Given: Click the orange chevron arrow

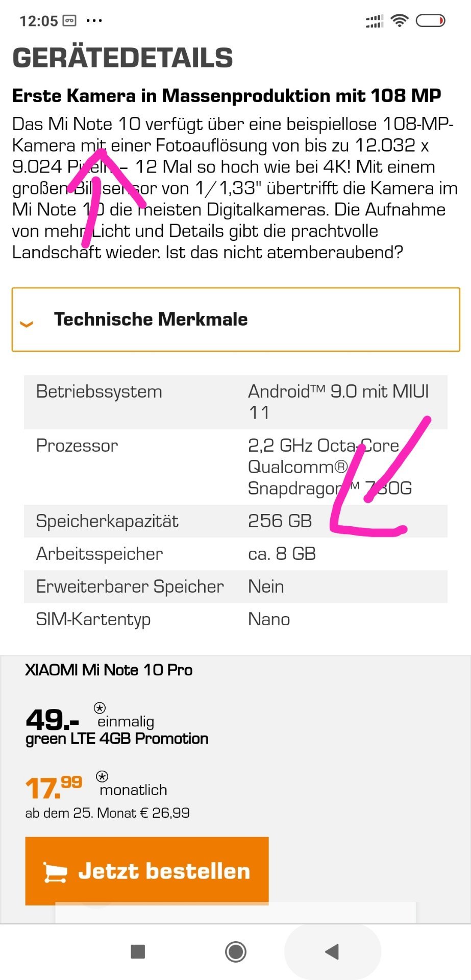Looking at the screenshot, I should coord(27,324).
